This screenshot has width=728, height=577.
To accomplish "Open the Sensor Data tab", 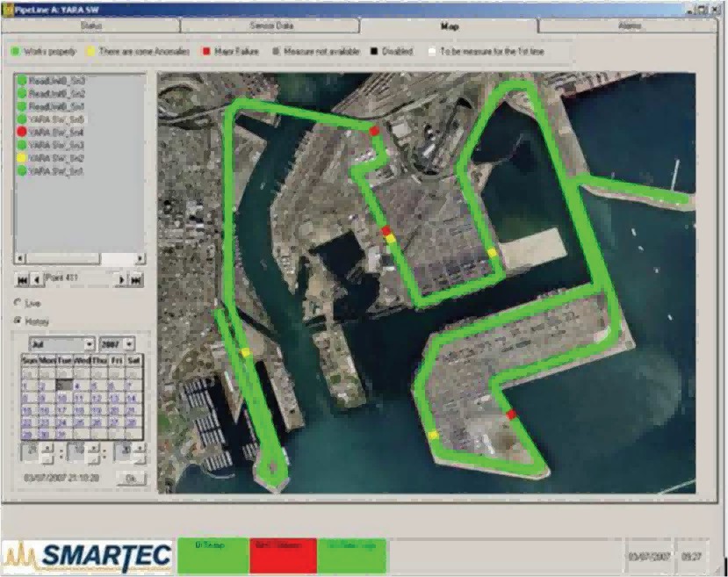I will 270,26.
